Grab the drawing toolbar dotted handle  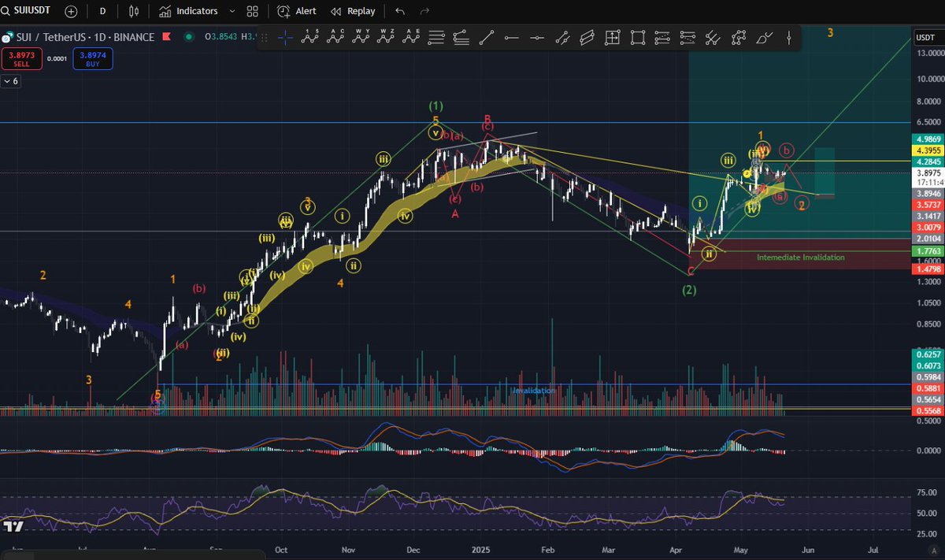(265, 37)
